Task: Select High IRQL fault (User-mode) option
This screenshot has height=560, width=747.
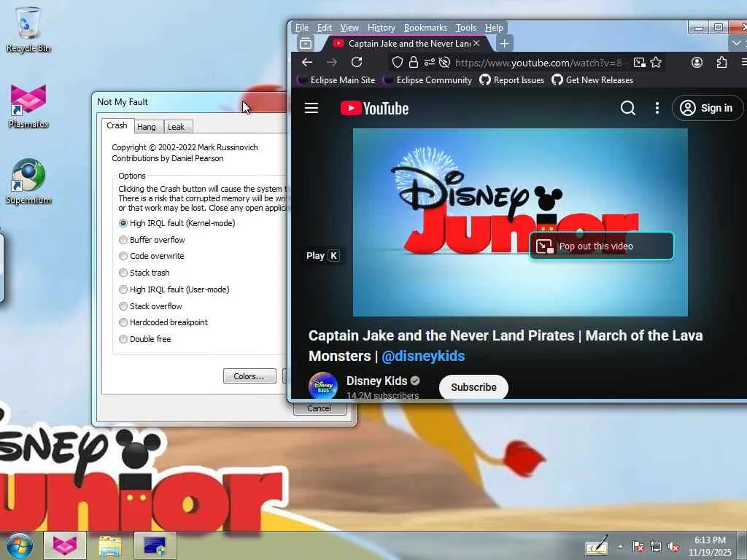Action: (x=174, y=289)
